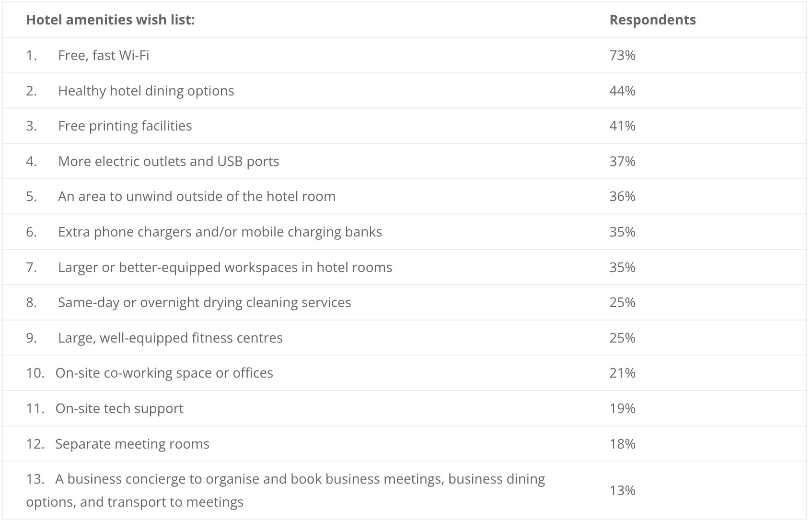Click 'Extra phone chargers' row text
The height and width of the screenshot is (522, 812).
[220, 232]
